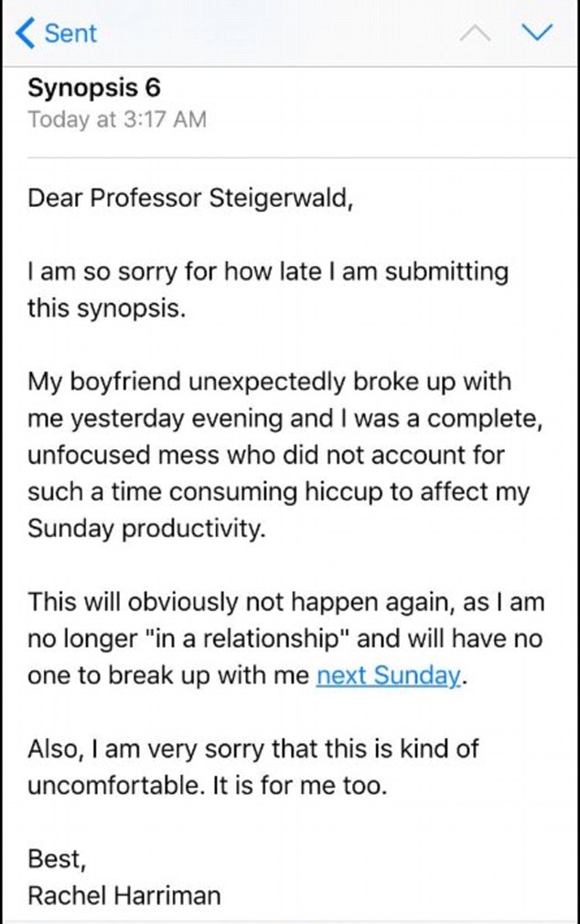Tap the paragraph starting "This will obviously not happen again"
Viewport: 580px width, 924px height.
tap(274, 639)
